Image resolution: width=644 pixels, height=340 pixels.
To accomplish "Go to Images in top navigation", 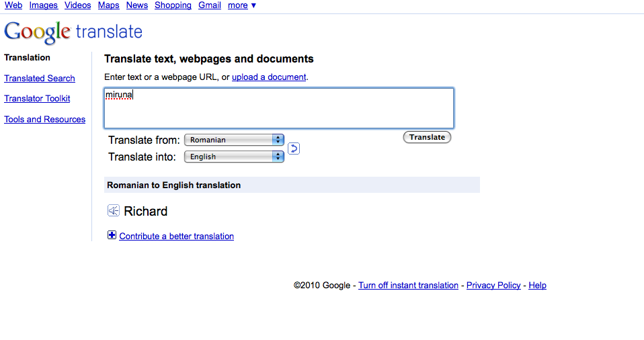I will click(x=43, y=5).
